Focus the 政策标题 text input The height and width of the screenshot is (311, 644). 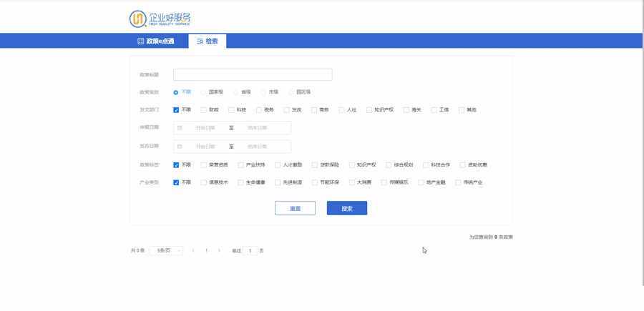click(x=253, y=74)
